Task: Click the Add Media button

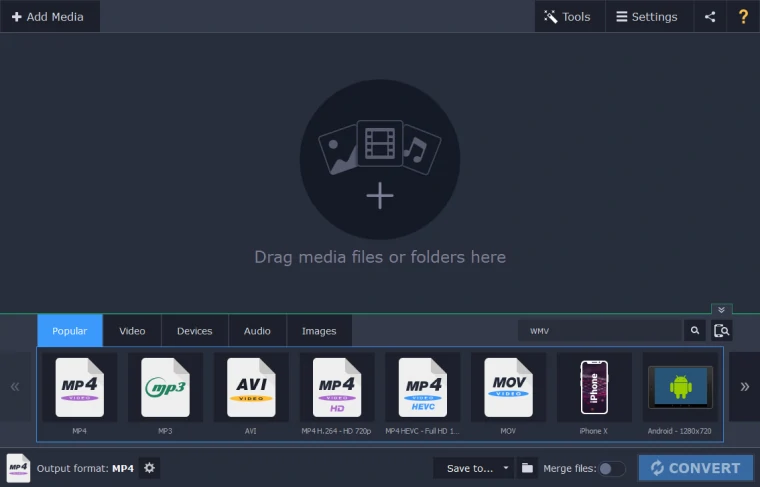Action: click(50, 16)
